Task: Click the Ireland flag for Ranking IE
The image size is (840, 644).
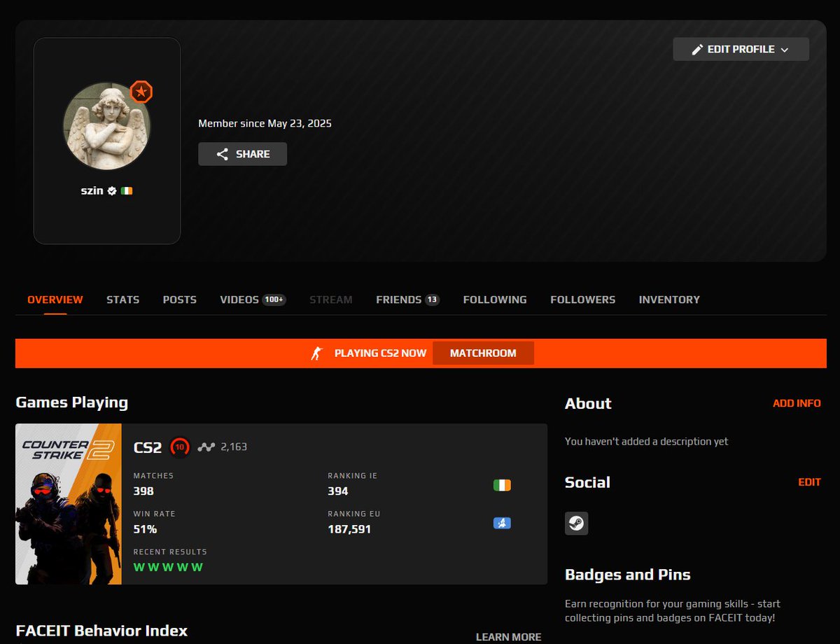Action: click(x=502, y=485)
